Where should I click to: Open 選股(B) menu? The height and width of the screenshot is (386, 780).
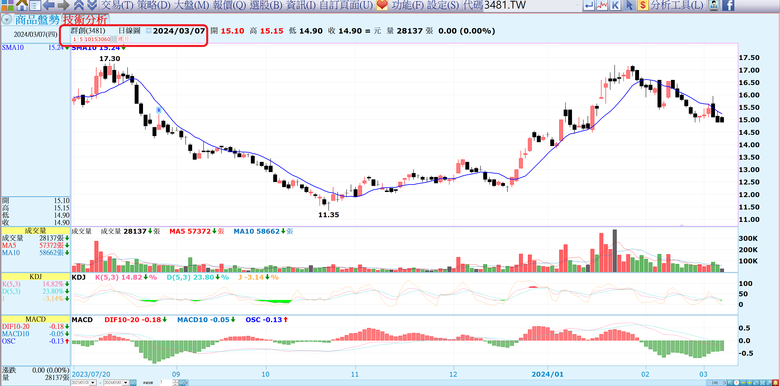(x=266, y=5)
